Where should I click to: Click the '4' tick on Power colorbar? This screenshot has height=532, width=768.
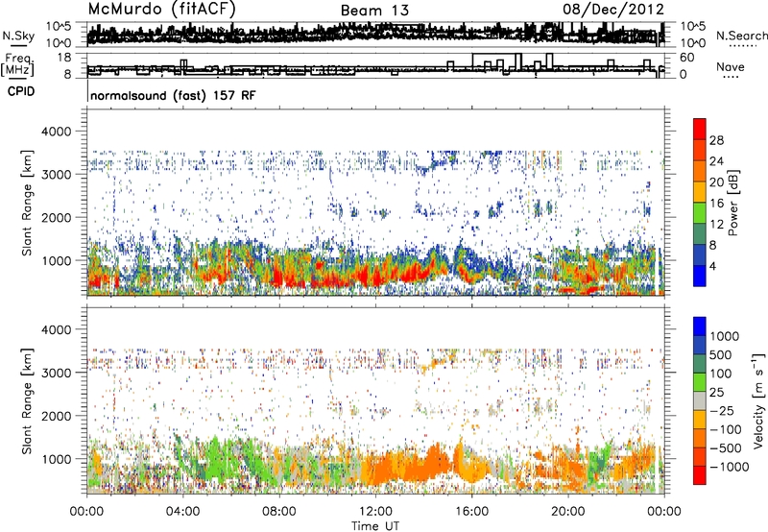(x=713, y=267)
